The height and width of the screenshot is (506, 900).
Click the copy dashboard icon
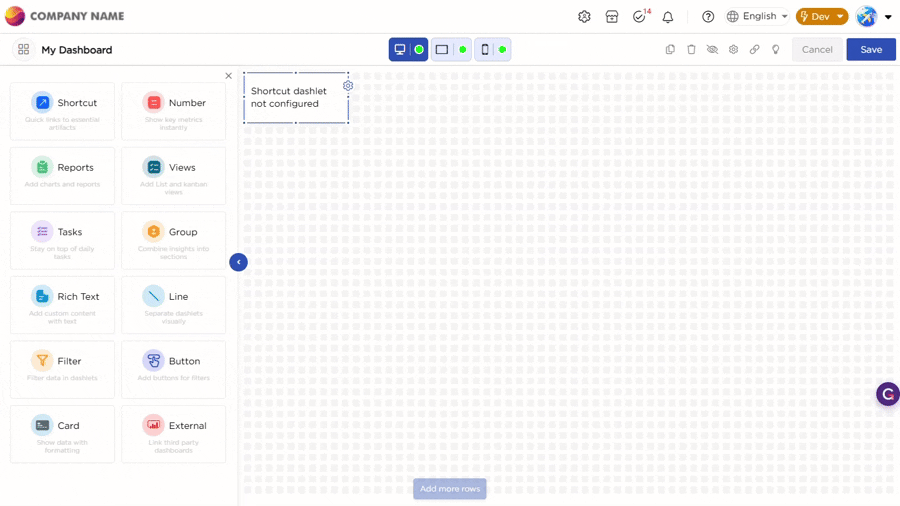coord(670,49)
